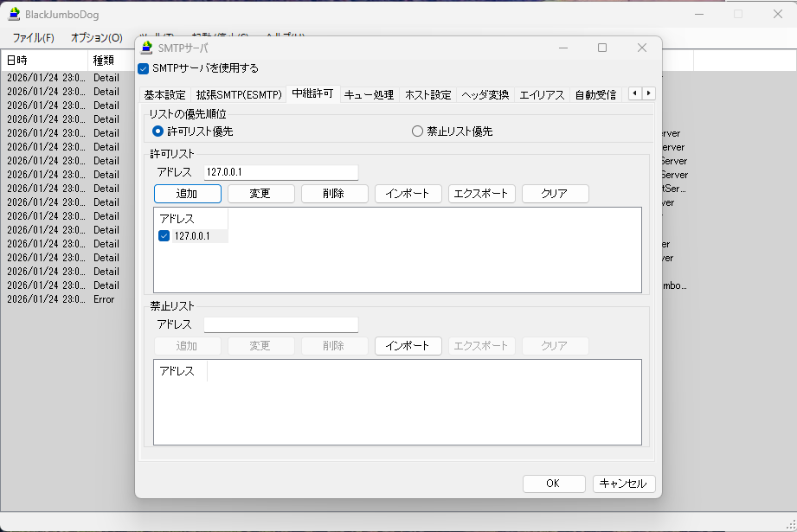
Task: Switch to the キュー処理 tab
Action: [x=369, y=95]
